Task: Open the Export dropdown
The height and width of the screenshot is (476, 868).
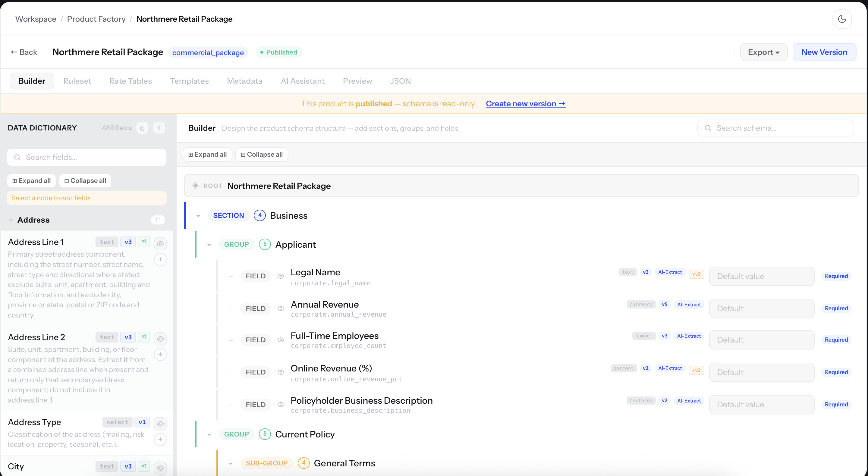Action: pos(763,52)
